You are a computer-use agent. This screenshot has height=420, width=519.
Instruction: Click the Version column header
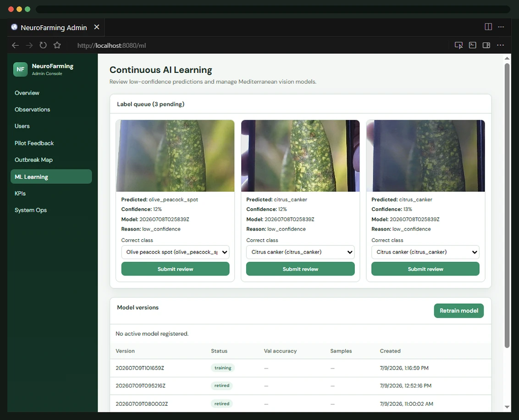125,351
